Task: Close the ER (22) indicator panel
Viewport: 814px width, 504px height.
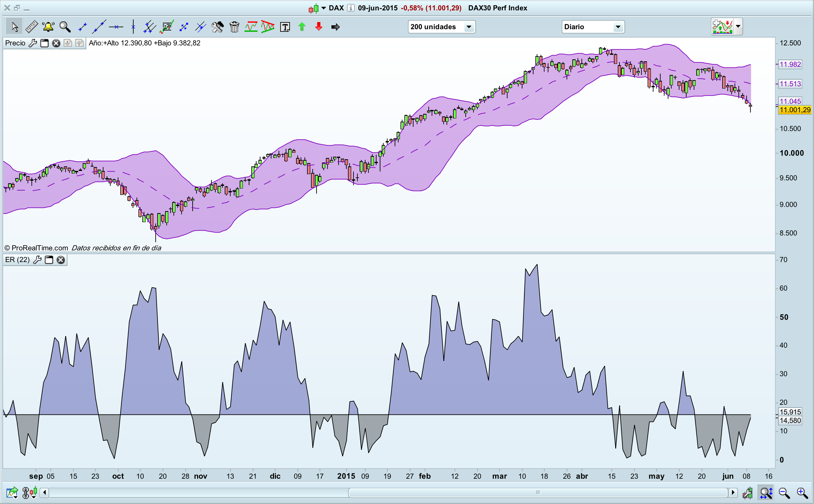Action: coord(61,260)
